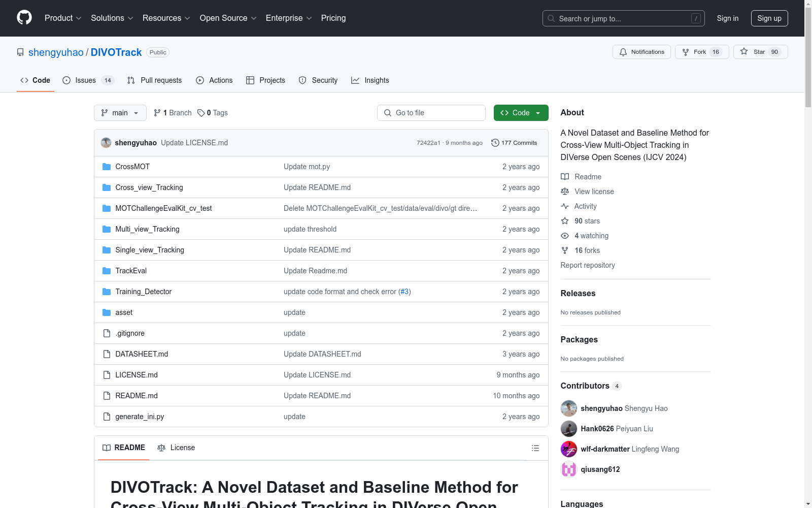The image size is (812, 508).
Task: Click the license scale icon in About
Action: point(565,192)
